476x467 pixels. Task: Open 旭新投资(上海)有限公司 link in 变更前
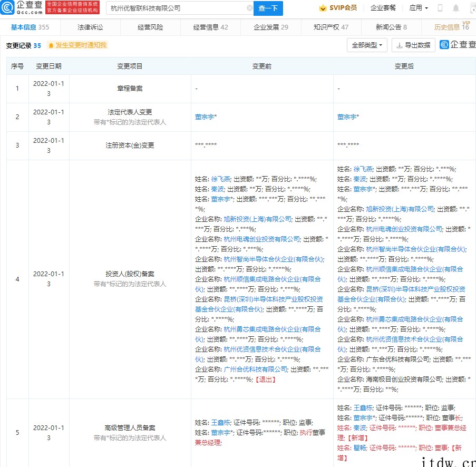click(x=257, y=219)
